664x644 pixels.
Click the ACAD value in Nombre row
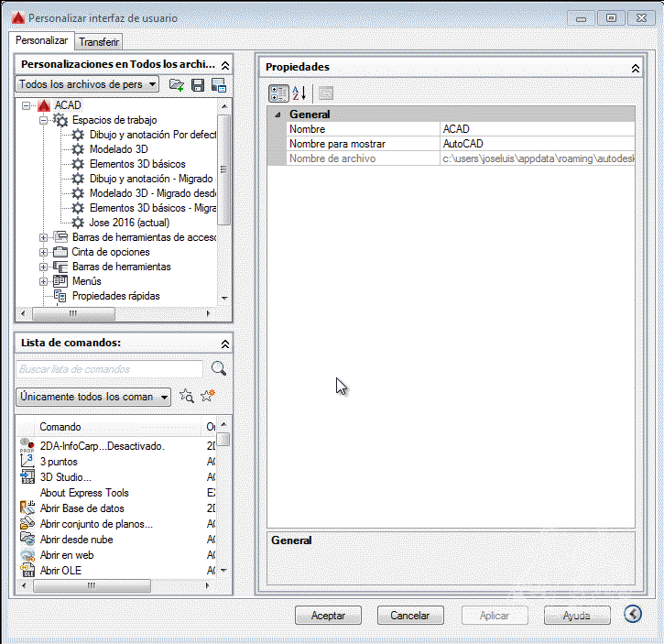[x=538, y=129]
